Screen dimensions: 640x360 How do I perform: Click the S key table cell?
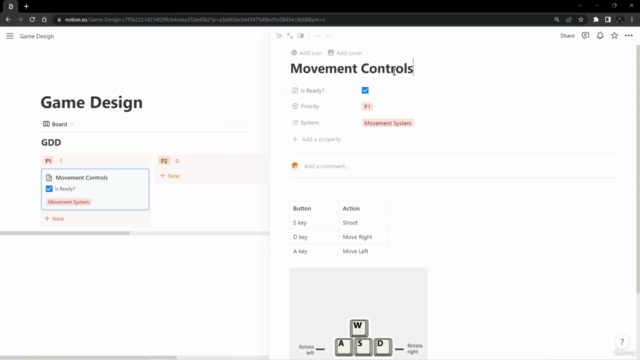tap(314, 222)
